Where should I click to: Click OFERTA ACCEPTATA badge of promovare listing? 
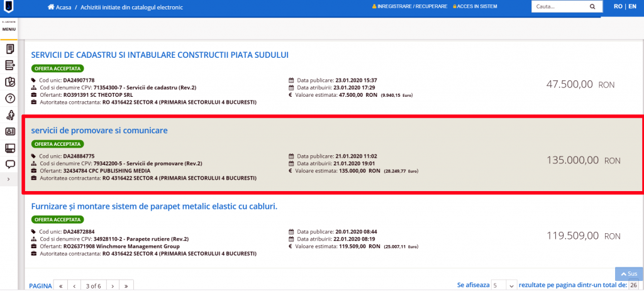(57, 144)
